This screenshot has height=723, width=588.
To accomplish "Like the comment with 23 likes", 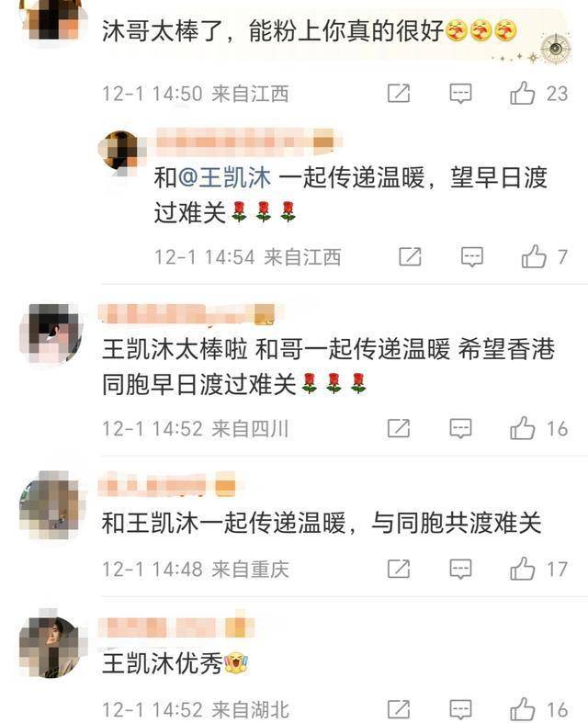I will [x=523, y=93].
